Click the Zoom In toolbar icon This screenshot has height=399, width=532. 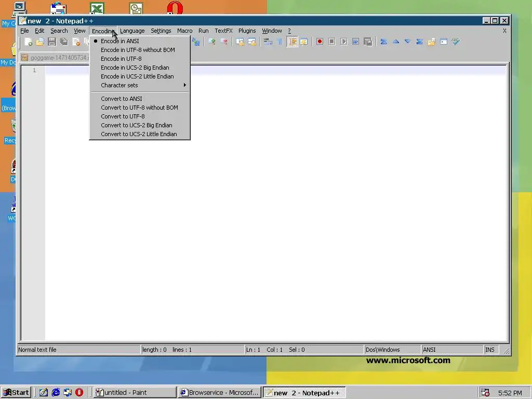(212, 42)
